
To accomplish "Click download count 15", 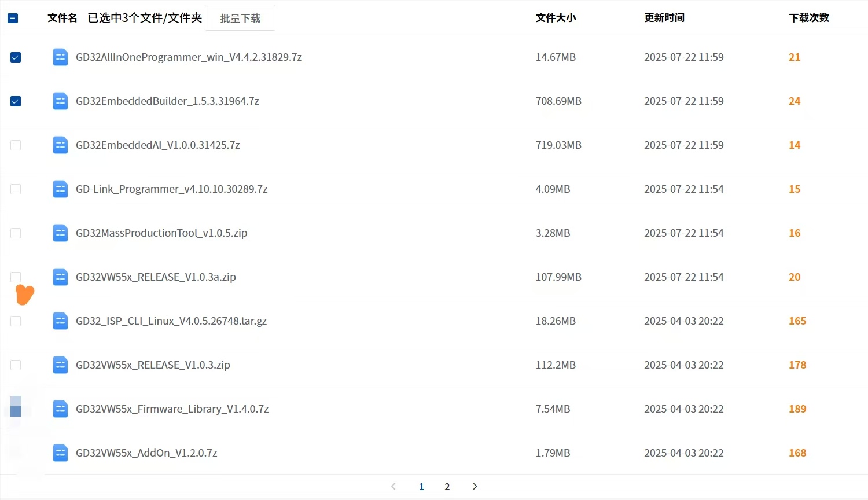I will (795, 189).
